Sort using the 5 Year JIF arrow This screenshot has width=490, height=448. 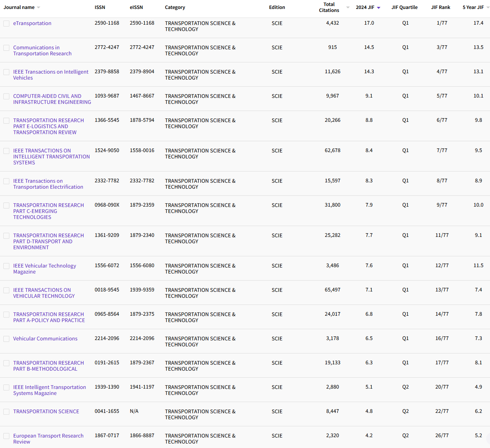(x=487, y=7)
